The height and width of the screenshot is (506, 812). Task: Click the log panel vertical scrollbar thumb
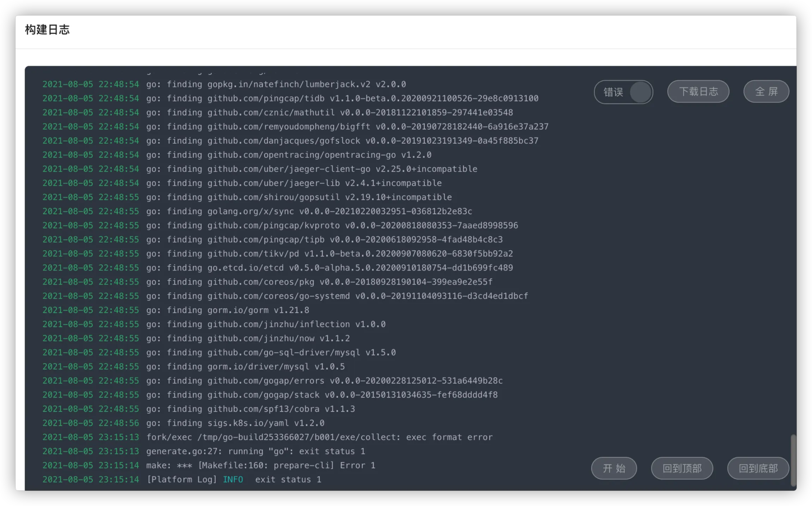793,460
